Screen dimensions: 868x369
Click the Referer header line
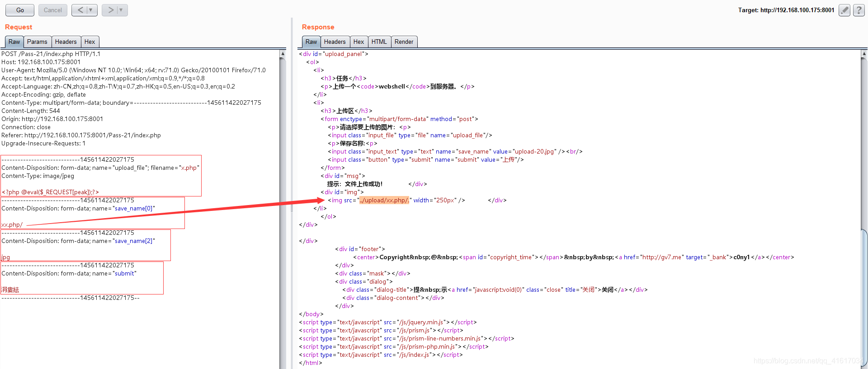pos(81,135)
